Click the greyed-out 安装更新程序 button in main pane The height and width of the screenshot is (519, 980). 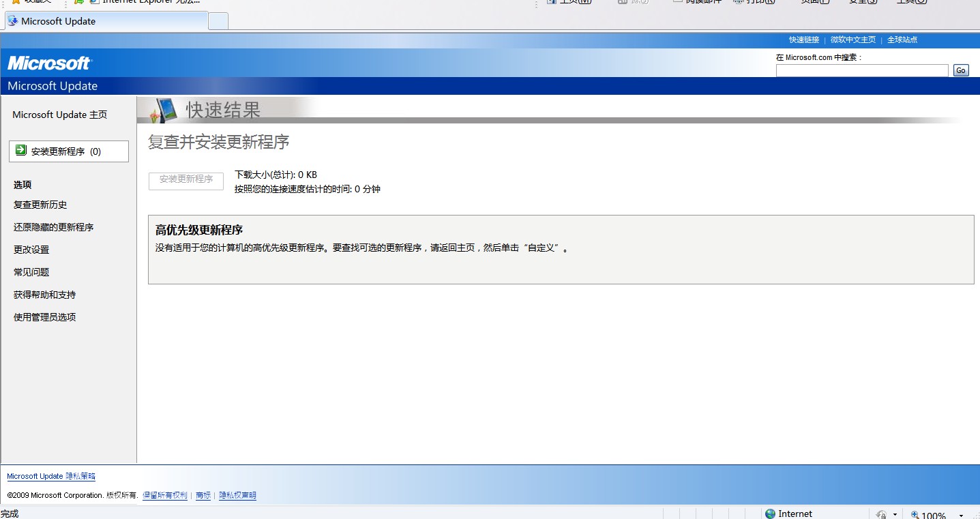(186, 180)
